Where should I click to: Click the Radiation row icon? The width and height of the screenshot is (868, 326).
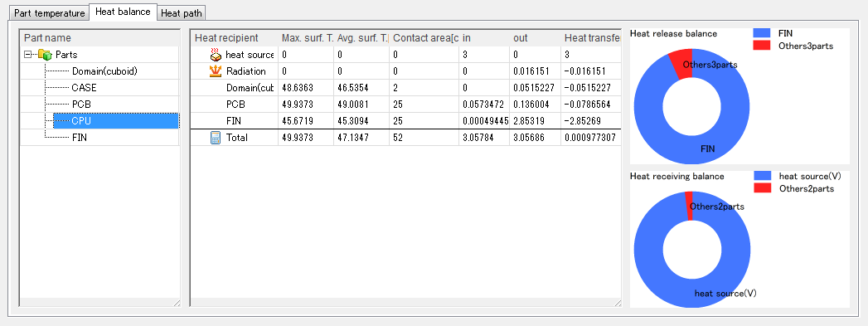coord(216,71)
